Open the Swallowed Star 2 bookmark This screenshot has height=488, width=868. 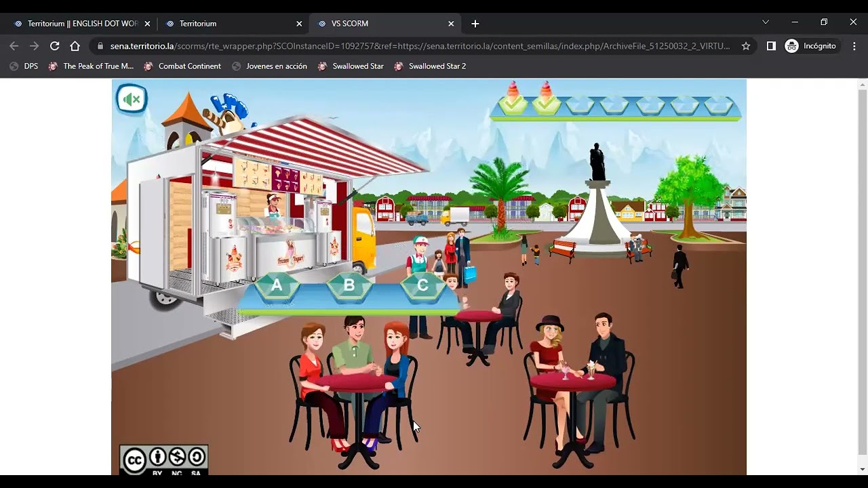pyautogui.click(x=430, y=66)
